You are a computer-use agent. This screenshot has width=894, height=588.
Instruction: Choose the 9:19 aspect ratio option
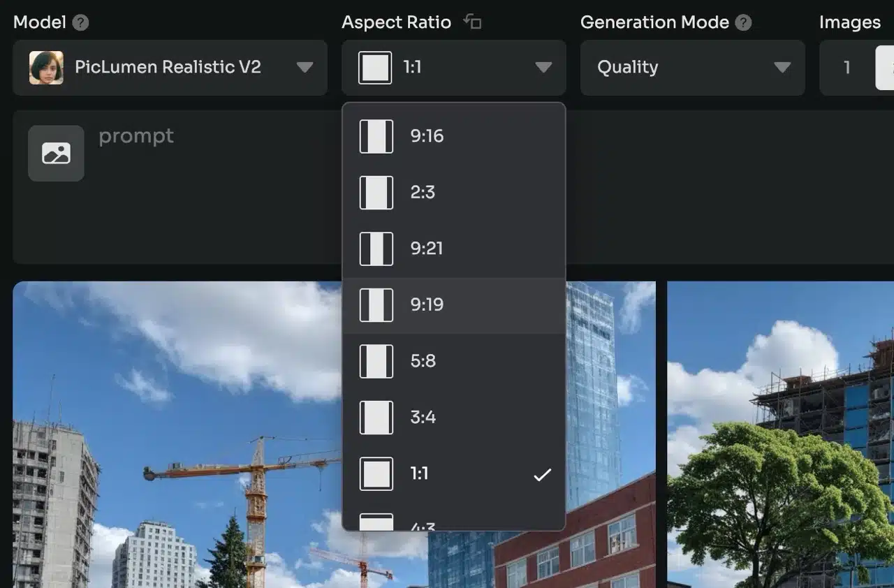pos(454,305)
